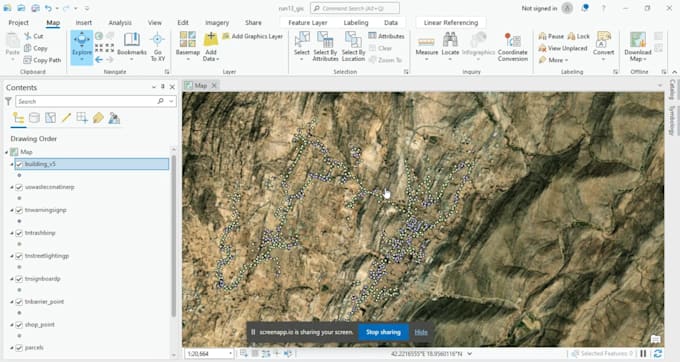Pause map drawing in the status bar
The width and height of the screenshot is (680, 362).
pyautogui.click(x=644, y=354)
